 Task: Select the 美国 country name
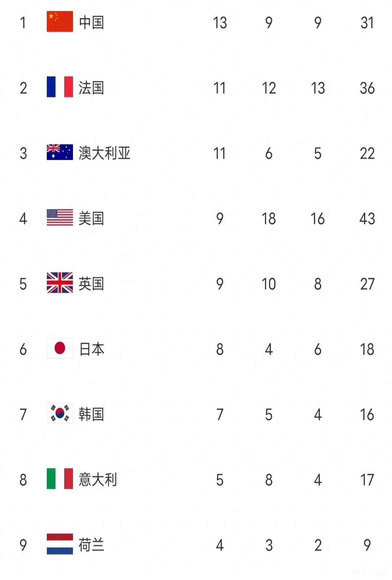click(91, 218)
